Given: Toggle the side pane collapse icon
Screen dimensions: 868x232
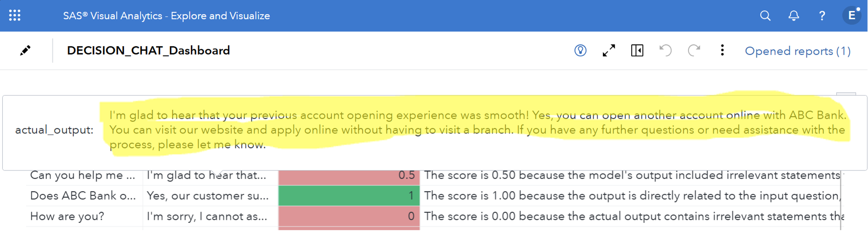Looking at the screenshot, I should 637,51.
